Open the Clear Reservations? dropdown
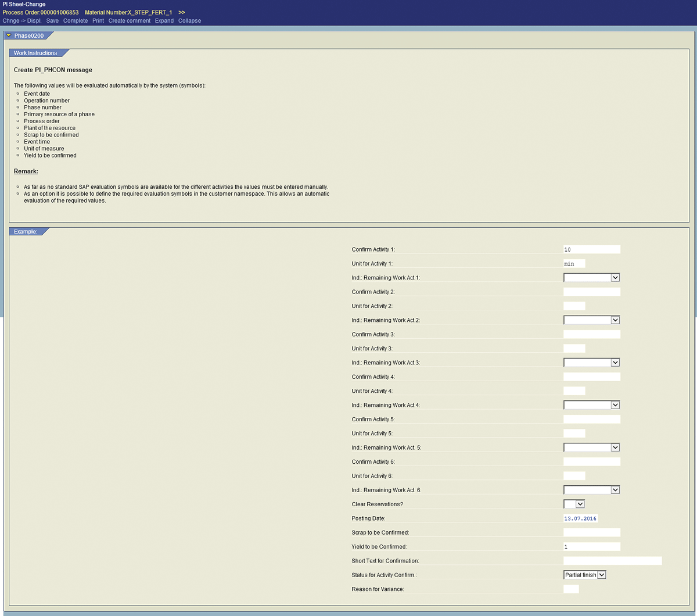 pyautogui.click(x=580, y=504)
